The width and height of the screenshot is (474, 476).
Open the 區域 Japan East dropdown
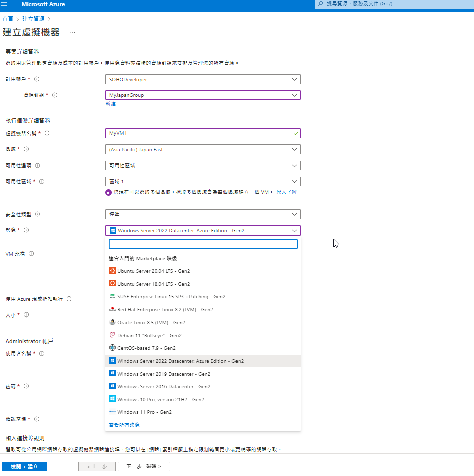coord(202,149)
